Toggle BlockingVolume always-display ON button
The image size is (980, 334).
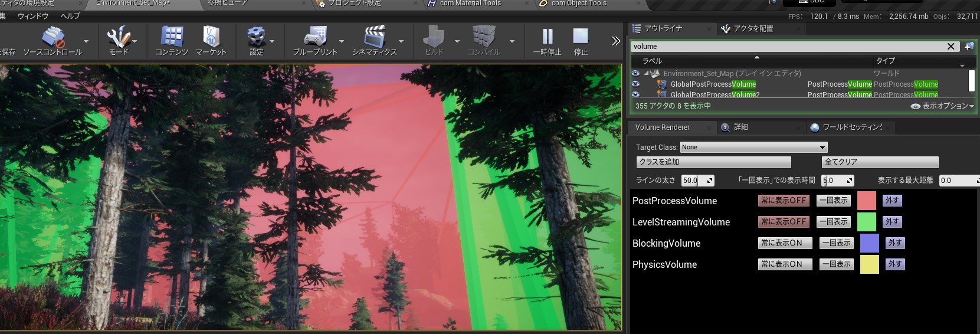click(x=785, y=243)
